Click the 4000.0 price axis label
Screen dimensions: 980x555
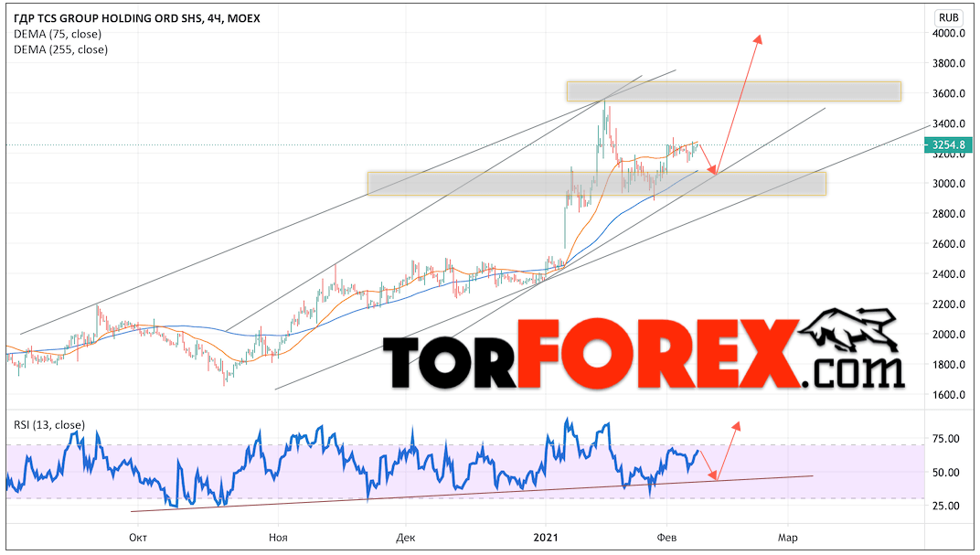click(949, 33)
